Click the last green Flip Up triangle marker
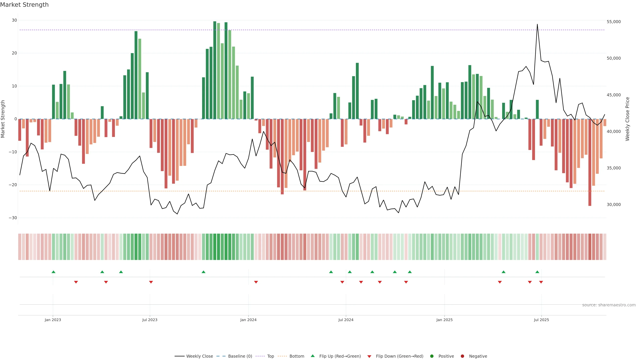Image resolution: width=644 pixels, height=362 pixels. (x=537, y=272)
